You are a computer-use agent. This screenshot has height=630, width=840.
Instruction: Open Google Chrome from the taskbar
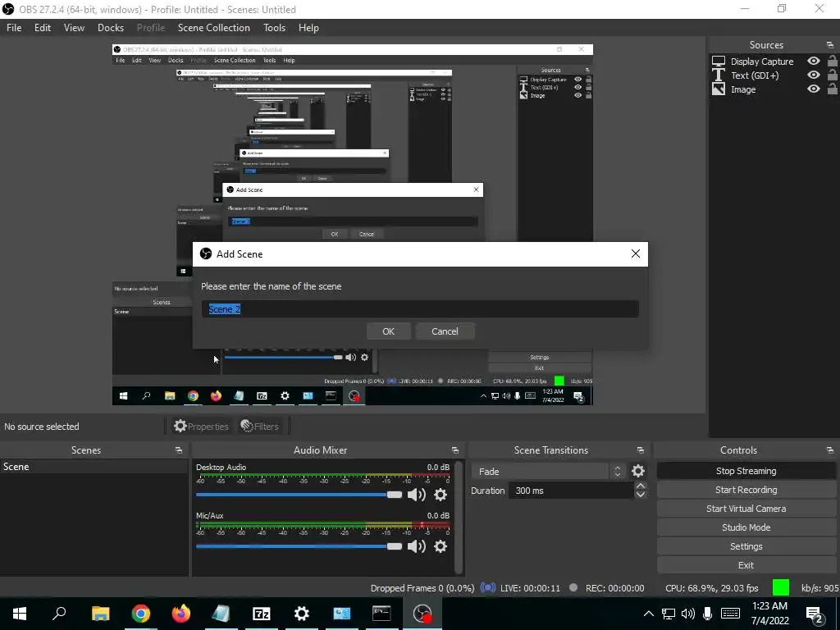140,614
